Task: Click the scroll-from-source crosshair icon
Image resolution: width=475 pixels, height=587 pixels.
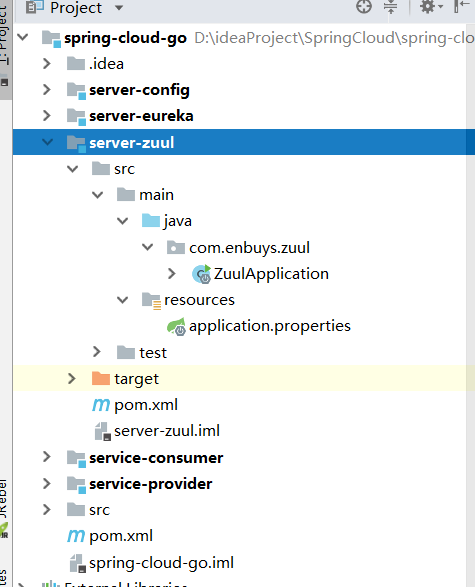Action: pyautogui.click(x=363, y=6)
